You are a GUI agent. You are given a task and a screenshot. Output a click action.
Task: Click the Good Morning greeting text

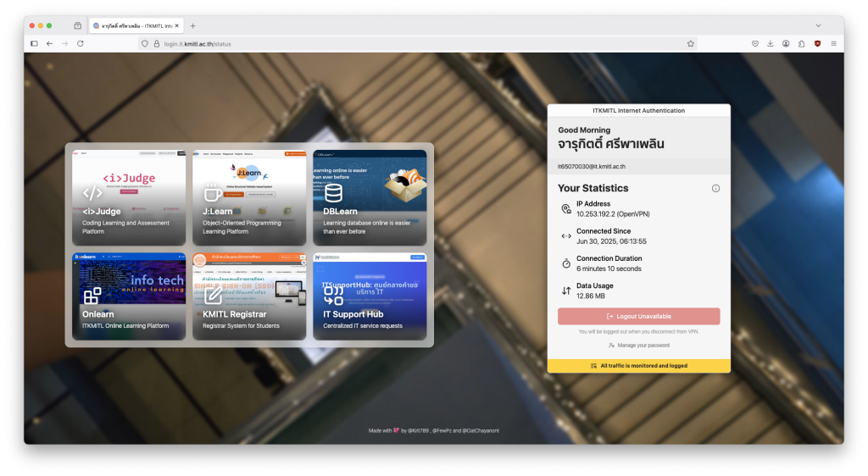tap(584, 130)
